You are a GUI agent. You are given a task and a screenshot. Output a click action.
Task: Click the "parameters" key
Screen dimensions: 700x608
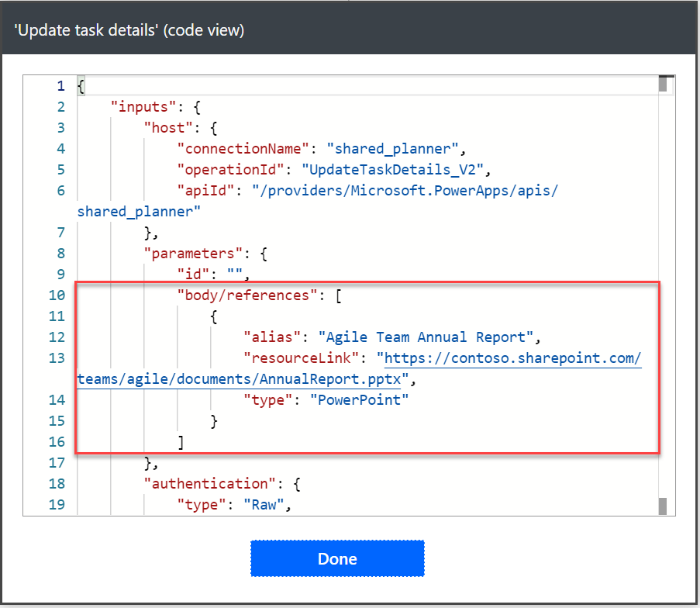[x=193, y=254]
